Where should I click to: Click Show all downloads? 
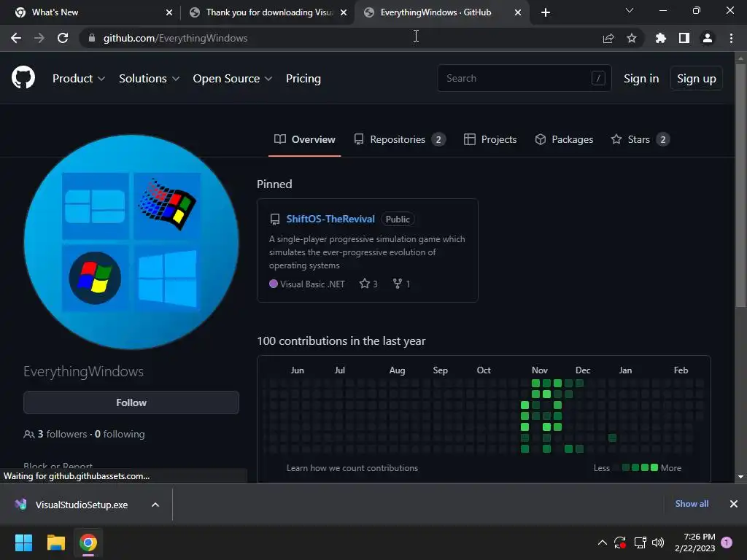[692, 504]
